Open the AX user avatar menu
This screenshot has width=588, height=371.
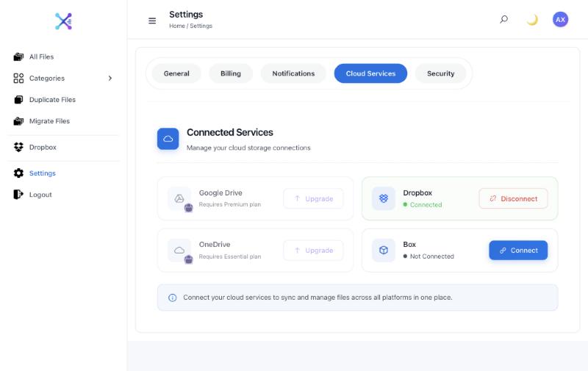point(560,20)
